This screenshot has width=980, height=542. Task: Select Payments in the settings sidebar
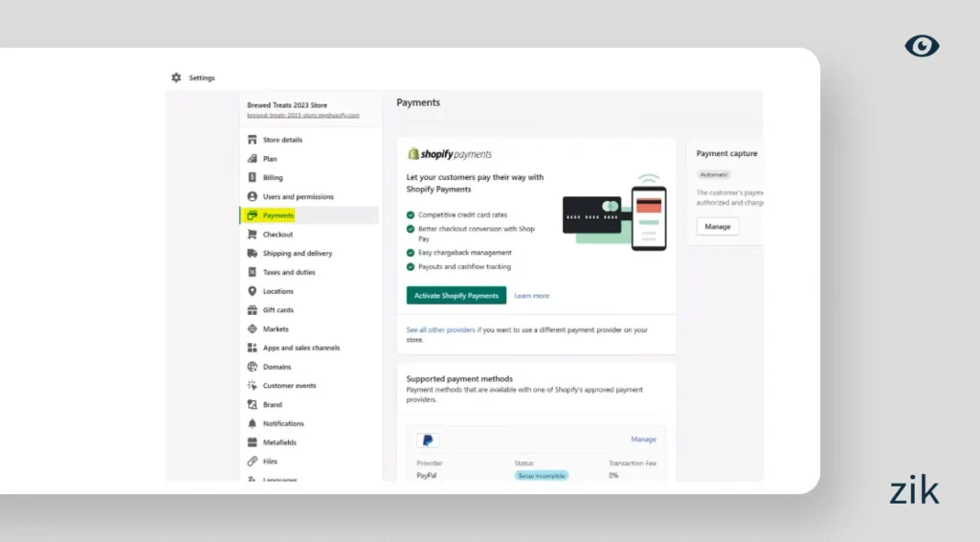pos(278,215)
